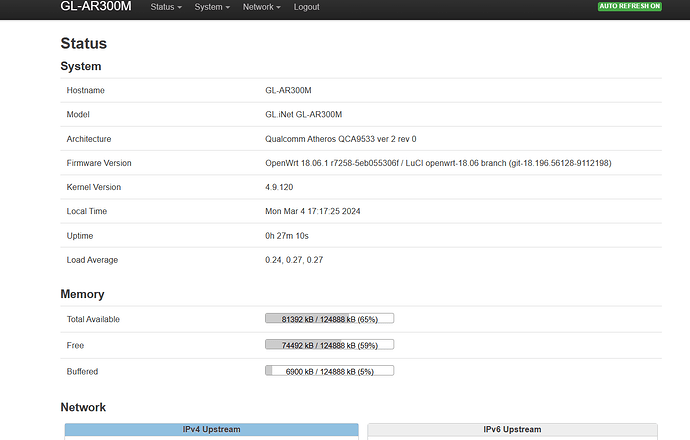Screen dimensions: 690x440
Task: Click the Firmware Version label
Action: pos(99,163)
